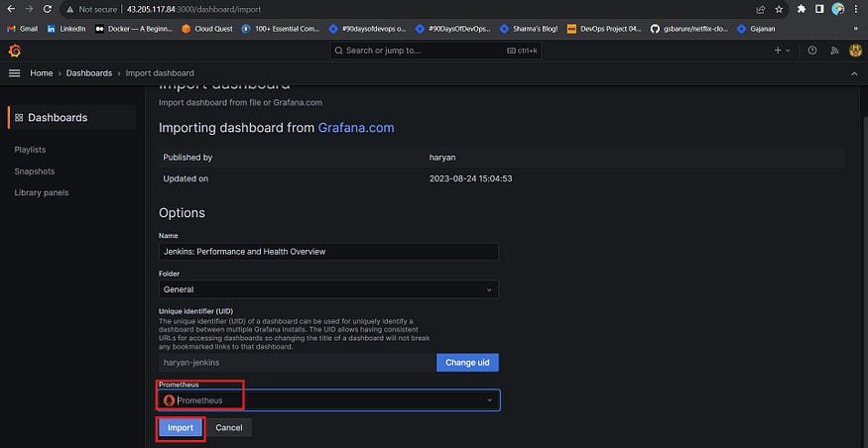The image size is (868, 448).
Task: Open the Gajanan bookmark
Action: (756, 29)
